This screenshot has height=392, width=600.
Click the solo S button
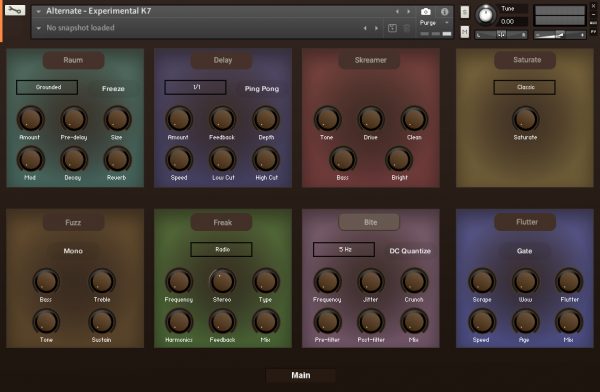(465, 12)
